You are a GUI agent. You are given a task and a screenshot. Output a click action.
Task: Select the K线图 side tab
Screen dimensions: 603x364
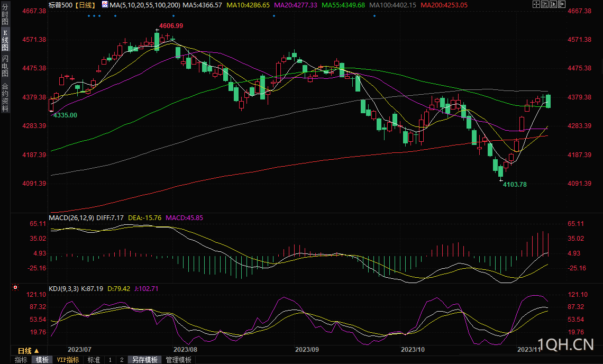[x=5, y=40]
